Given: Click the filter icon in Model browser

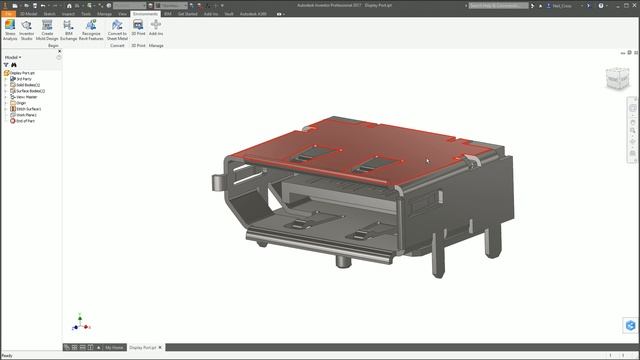Looking at the screenshot, I should click(6, 65).
